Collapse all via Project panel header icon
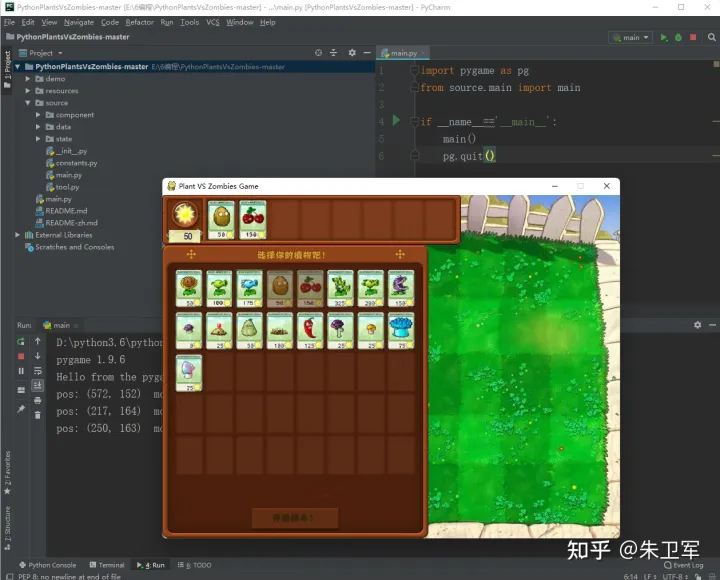Screen dimensions: 720x580 (x=333, y=53)
